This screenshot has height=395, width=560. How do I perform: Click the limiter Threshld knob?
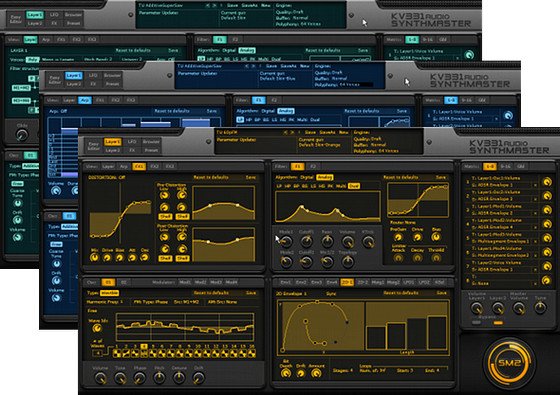[436, 258]
